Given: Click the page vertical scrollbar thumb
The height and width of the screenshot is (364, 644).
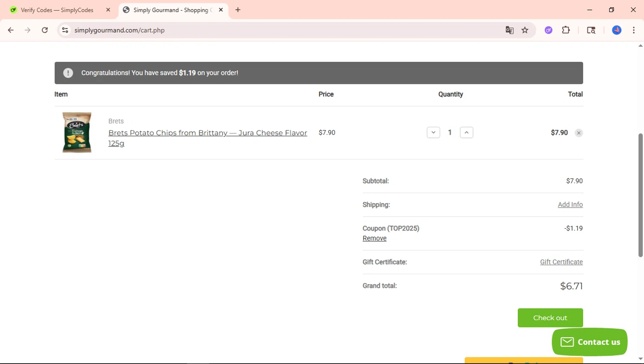Looking at the screenshot, I should (x=641, y=195).
